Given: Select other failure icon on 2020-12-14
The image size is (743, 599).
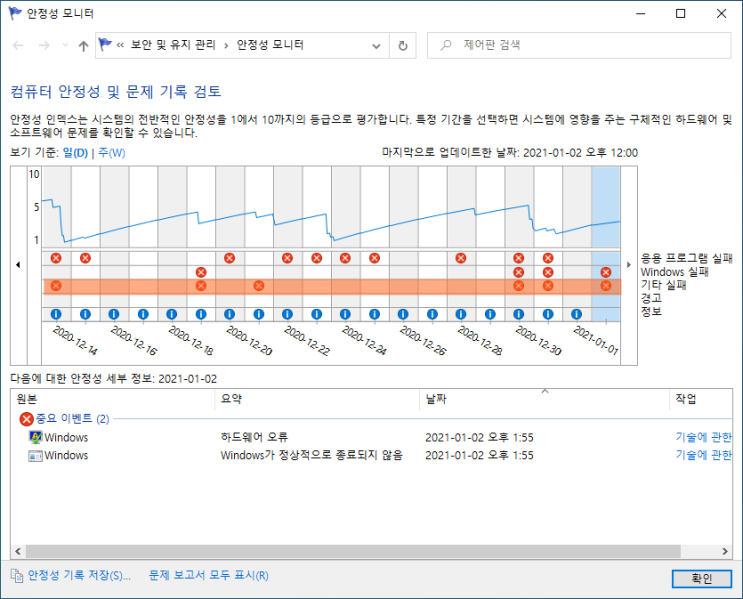Looking at the screenshot, I should (56, 286).
